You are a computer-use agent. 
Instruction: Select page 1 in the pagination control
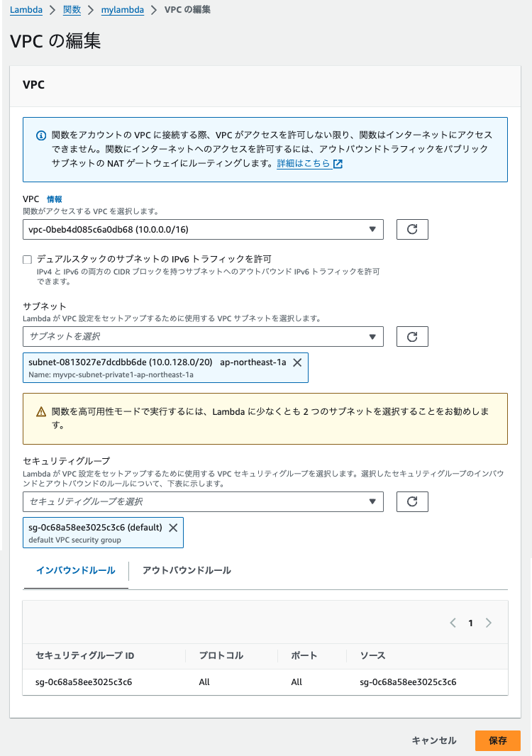click(x=470, y=623)
